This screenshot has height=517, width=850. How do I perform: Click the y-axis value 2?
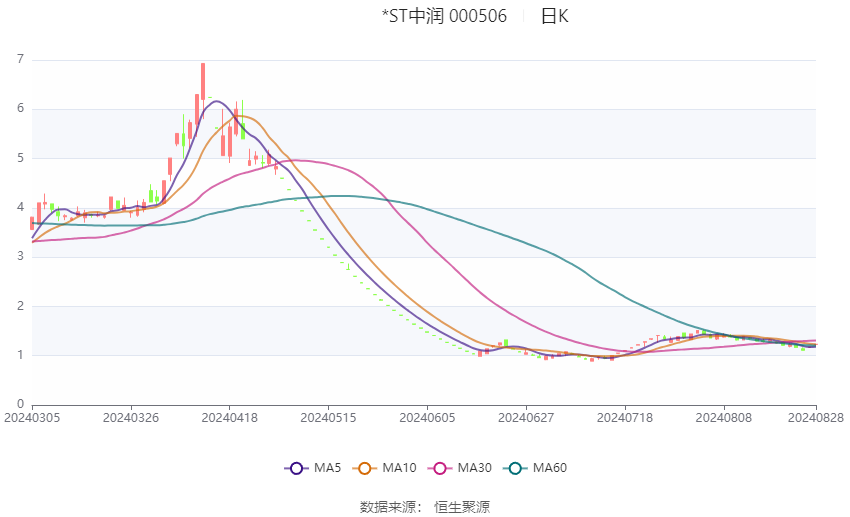[x=21, y=306]
